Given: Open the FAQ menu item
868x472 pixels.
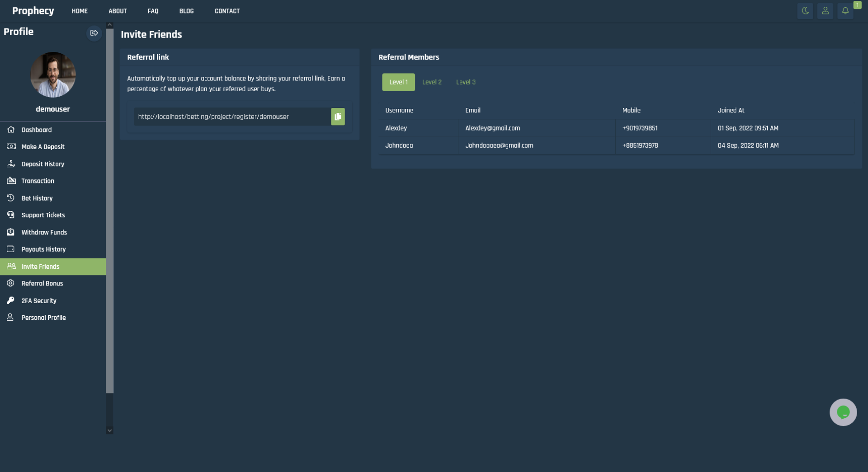Looking at the screenshot, I should [x=153, y=11].
